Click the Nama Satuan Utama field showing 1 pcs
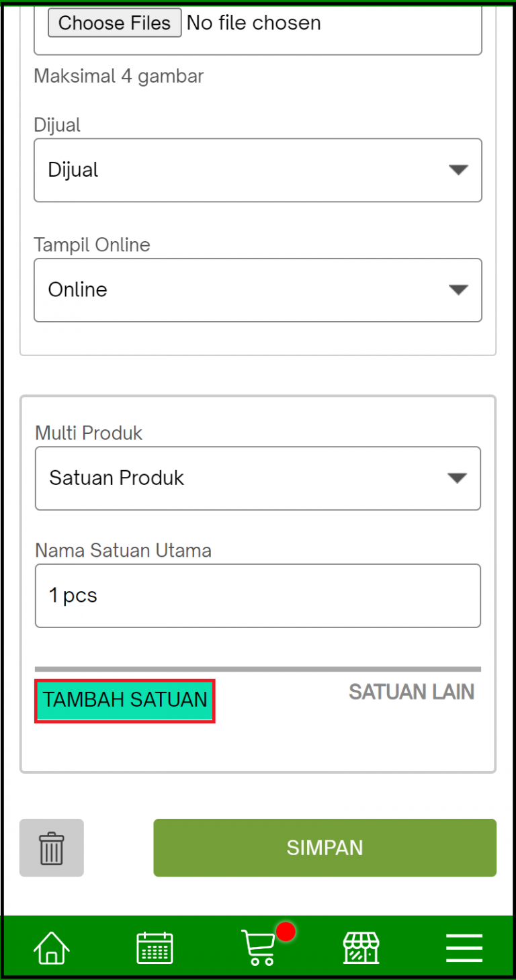Viewport: 516px width, 980px height. (258, 596)
